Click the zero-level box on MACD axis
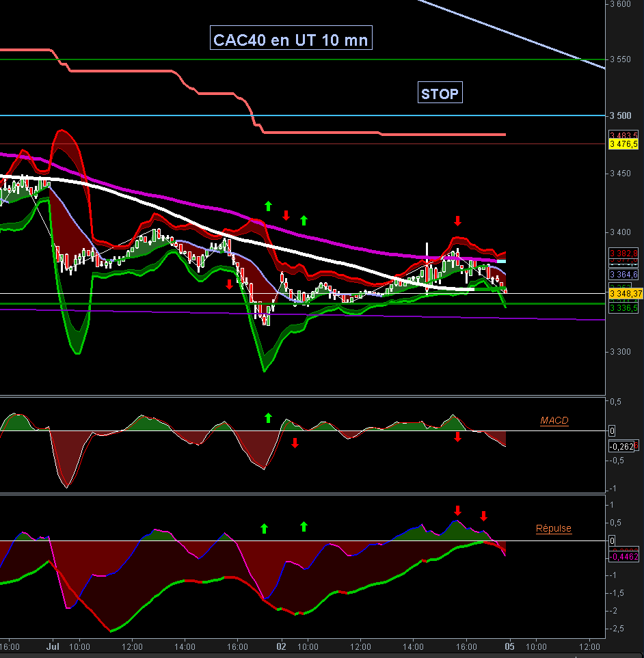Viewport: 644px width, 658px height. 612,430
